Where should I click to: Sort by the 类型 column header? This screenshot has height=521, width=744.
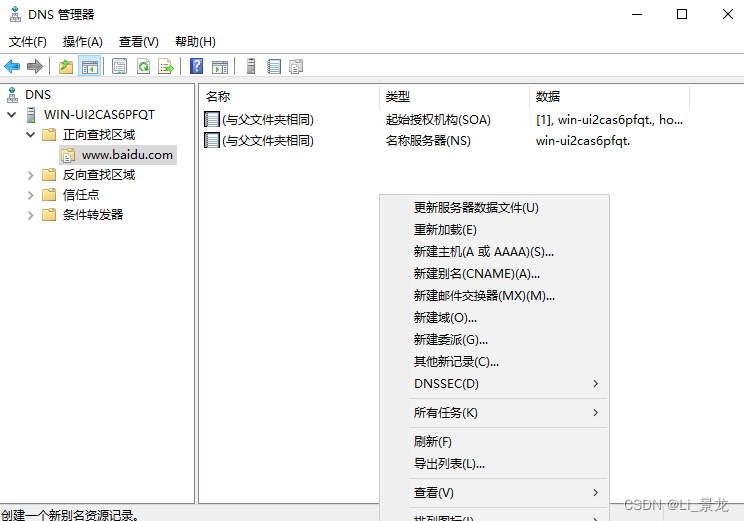(x=455, y=97)
